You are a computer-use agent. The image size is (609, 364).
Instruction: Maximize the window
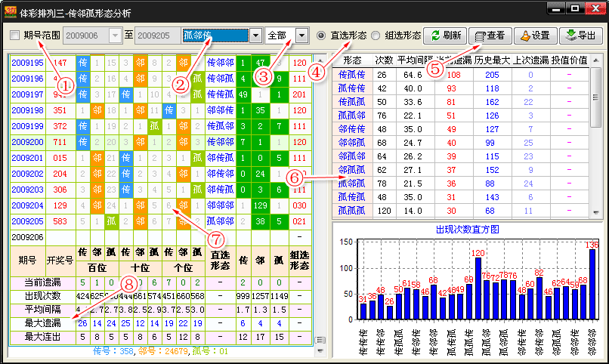coord(575,8)
